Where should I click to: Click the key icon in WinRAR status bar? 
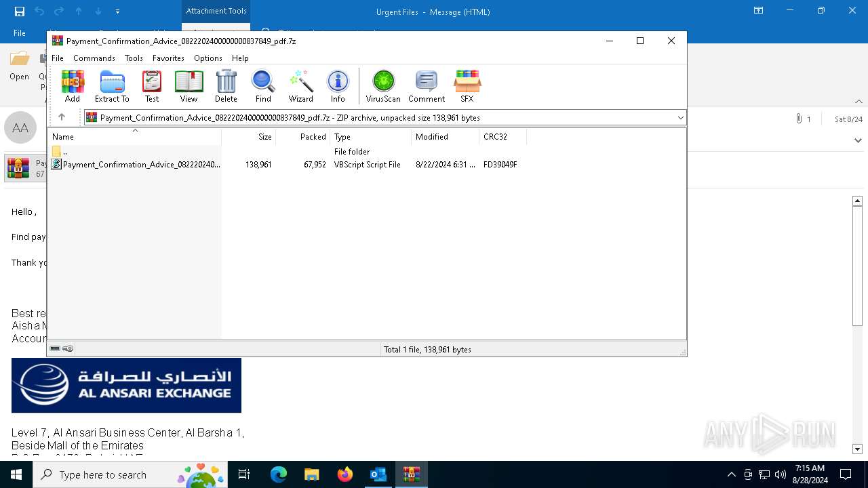68,348
